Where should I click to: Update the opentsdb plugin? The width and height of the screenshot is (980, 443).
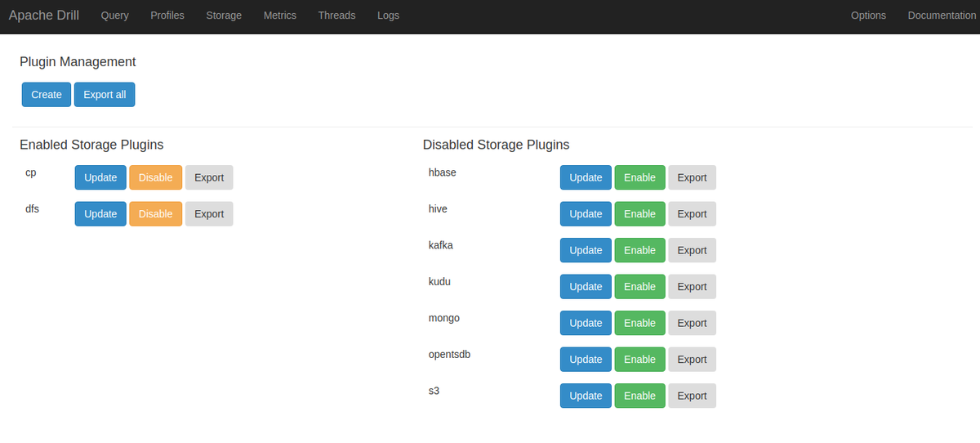[x=586, y=360]
